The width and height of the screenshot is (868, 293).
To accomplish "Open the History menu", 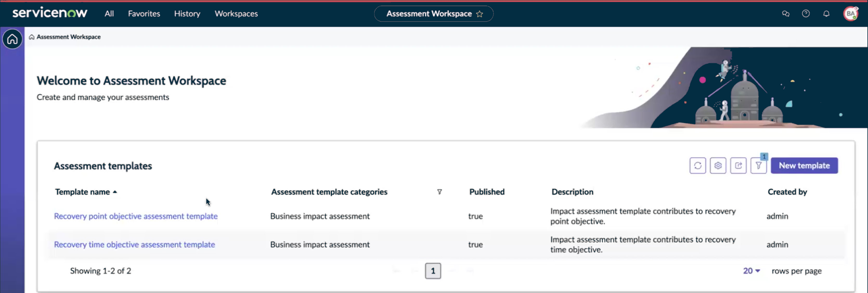I will tap(187, 14).
